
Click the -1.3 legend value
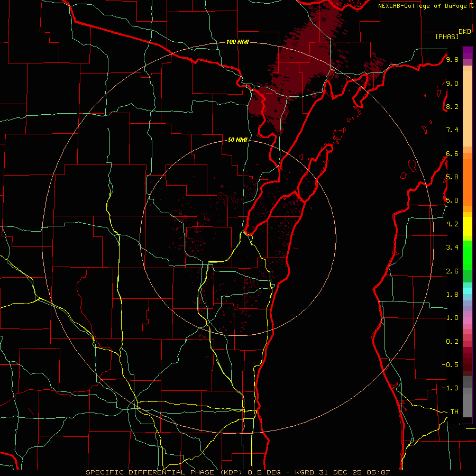pos(450,388)
